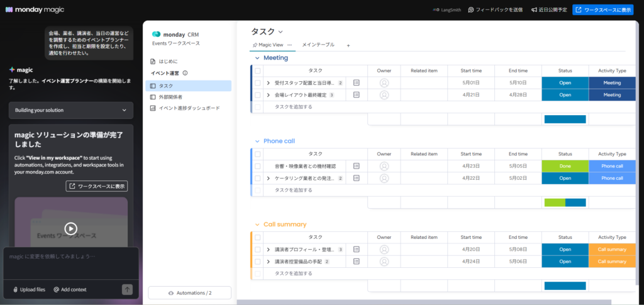Click ワークスペースに表示 button in top bar
This screenshot has height=305, width=644.
tap(602, 10)
